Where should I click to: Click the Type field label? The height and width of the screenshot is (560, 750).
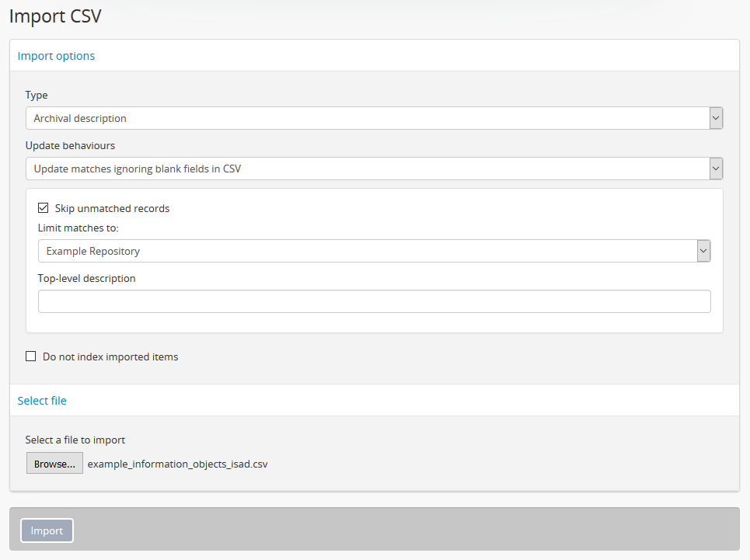37,95
